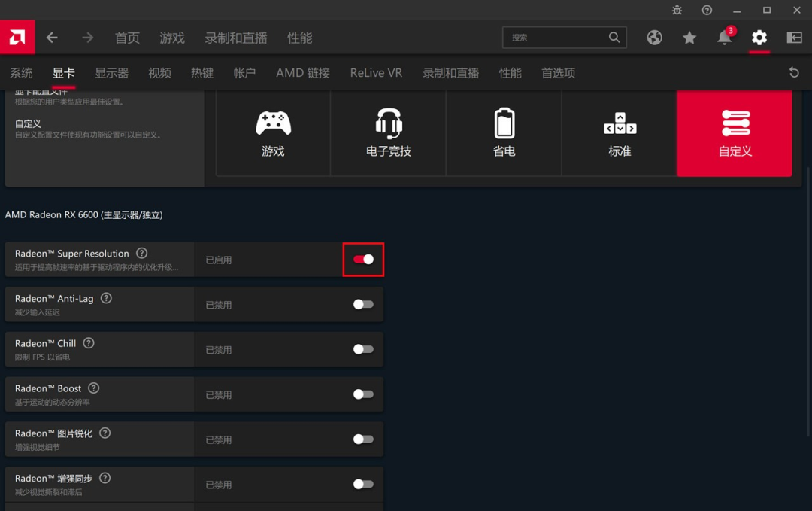The height and width of the screenshot is (511, 812).
Task: Click the AMD logo home icon
Action: pos(17,38)
